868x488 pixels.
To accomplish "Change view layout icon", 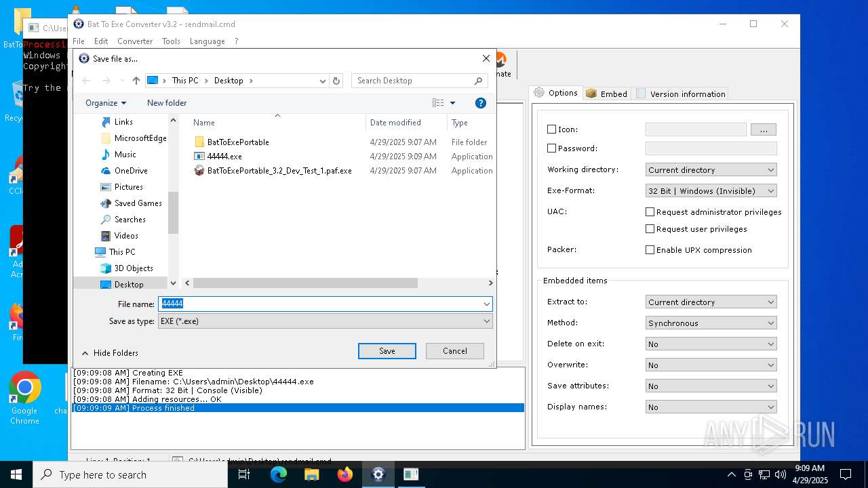I will (438, 103).
